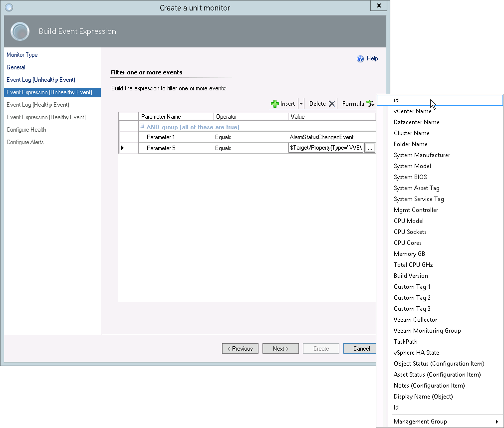Select the Parameter 5 row arrow indicator
504x428 pixels.
[122, 148]
